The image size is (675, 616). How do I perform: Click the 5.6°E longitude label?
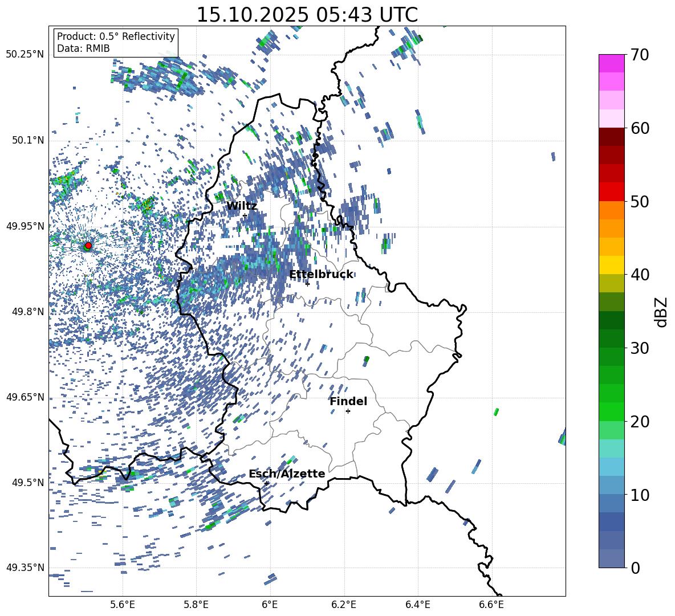point(122,605)
